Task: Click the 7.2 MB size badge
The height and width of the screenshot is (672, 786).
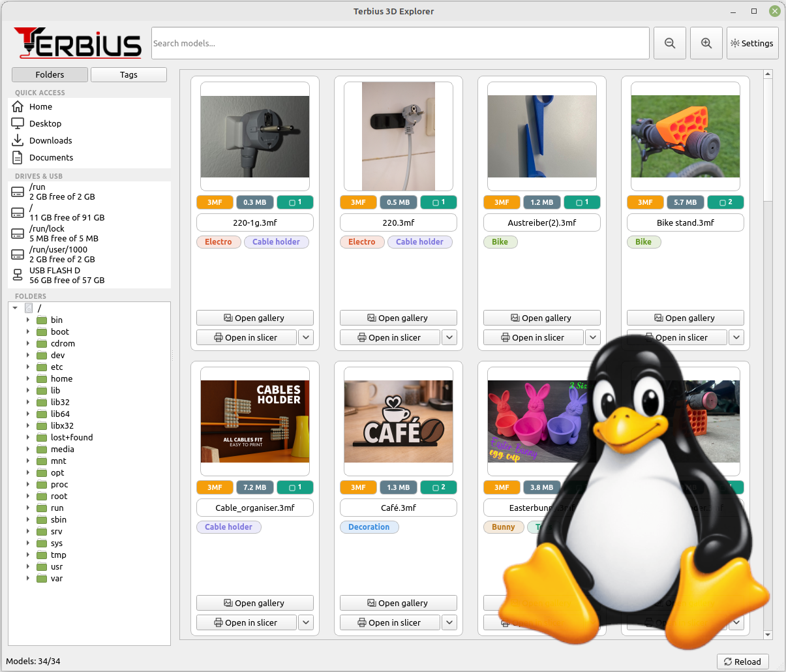Action: [x=255, y=487]
